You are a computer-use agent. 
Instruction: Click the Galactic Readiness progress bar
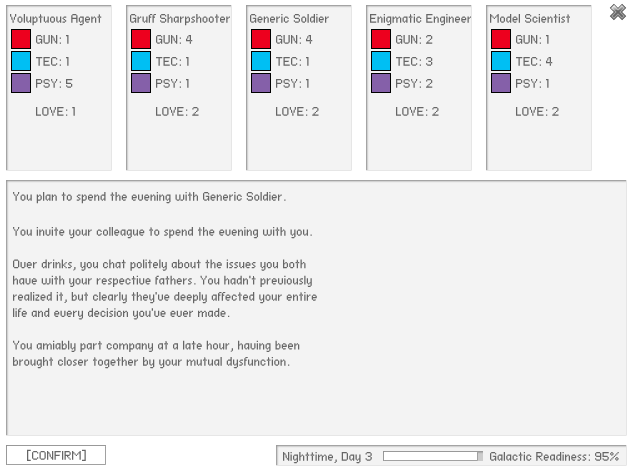click(432, 456)
